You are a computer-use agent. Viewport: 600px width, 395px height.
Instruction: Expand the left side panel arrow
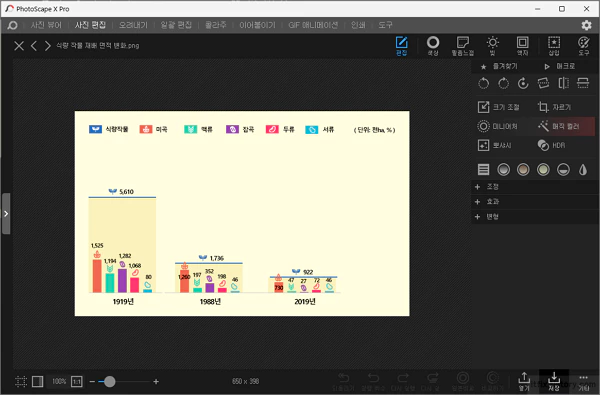[x=6, y=214]
